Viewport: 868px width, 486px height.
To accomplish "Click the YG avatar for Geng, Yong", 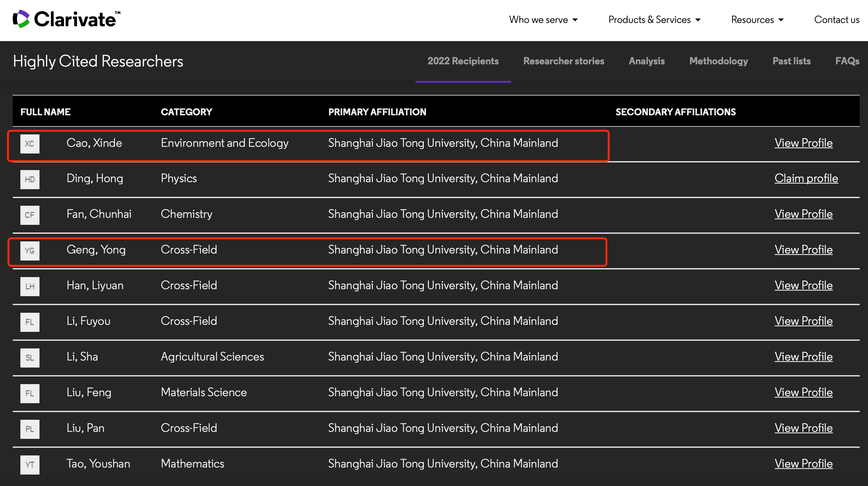I will (30, 251).
